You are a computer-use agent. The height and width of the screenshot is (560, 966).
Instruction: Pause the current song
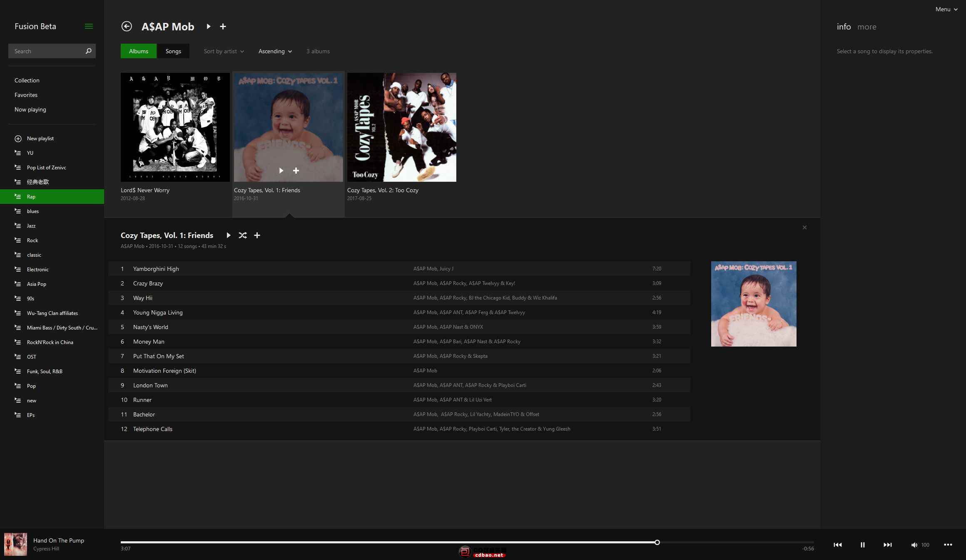tap(863, 545)
